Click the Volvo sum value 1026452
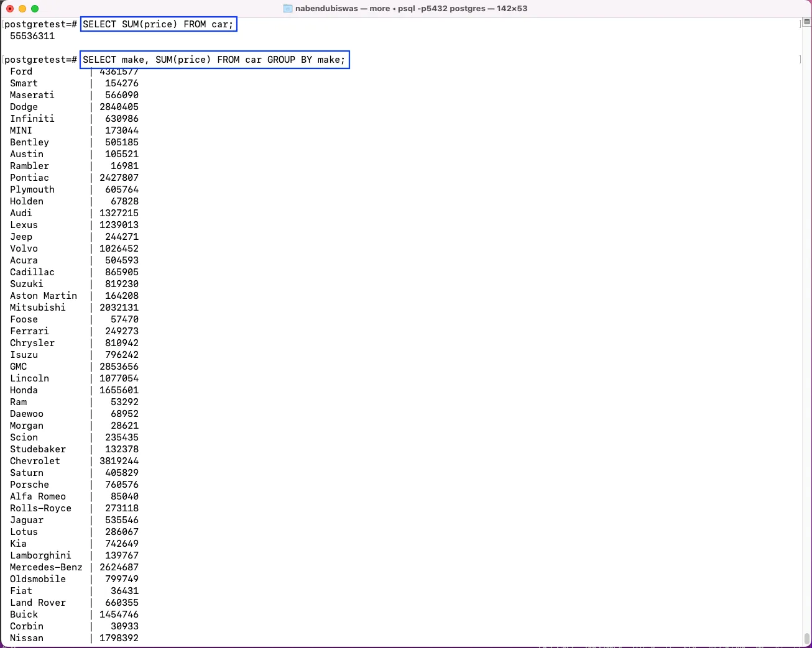This screenshot has height=648, width=812. point(119,249)
